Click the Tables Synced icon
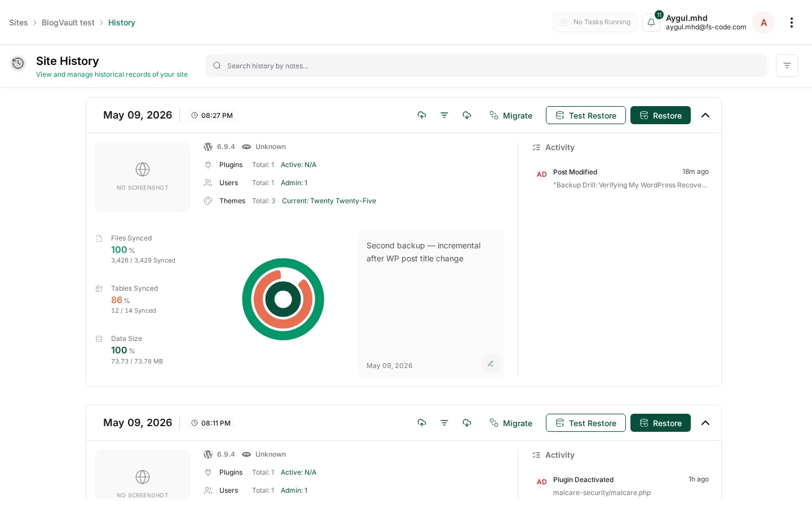This screenshot has width=812, height=508. click(99, 288)
